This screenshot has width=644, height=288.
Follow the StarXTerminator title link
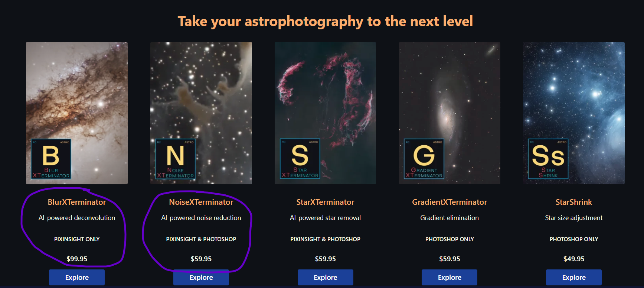[326, 202]
